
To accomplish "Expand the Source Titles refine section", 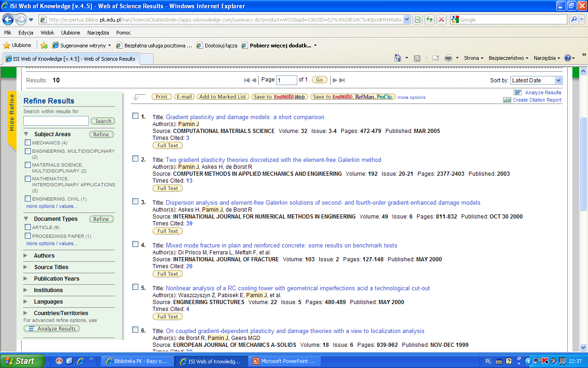I will (26, 267).
